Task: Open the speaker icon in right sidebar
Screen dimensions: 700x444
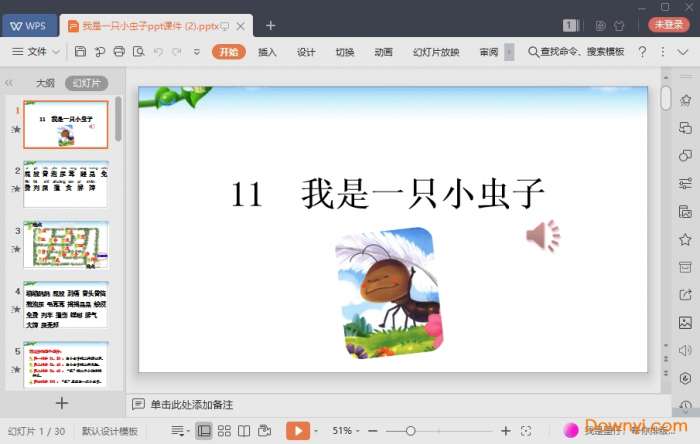Action: (x=685, y=350)
